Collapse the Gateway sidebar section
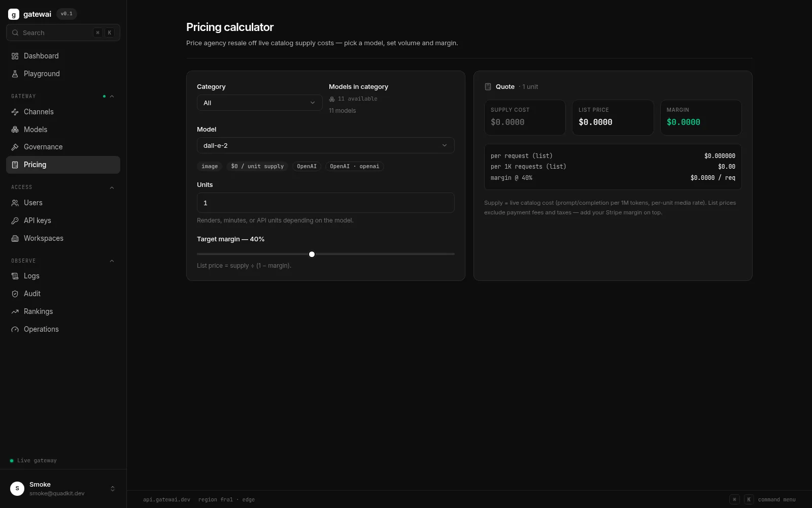The image size is (812, 508). [x=112, y=96]
